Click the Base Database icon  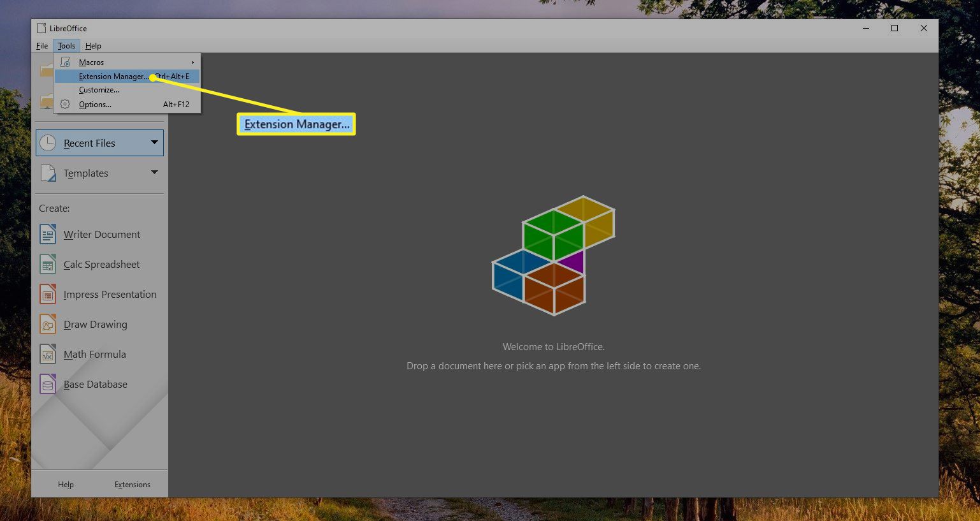coord(48,384)
